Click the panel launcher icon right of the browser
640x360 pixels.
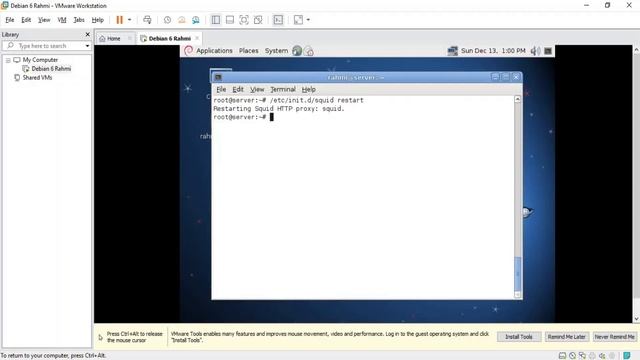click(309, 51)
